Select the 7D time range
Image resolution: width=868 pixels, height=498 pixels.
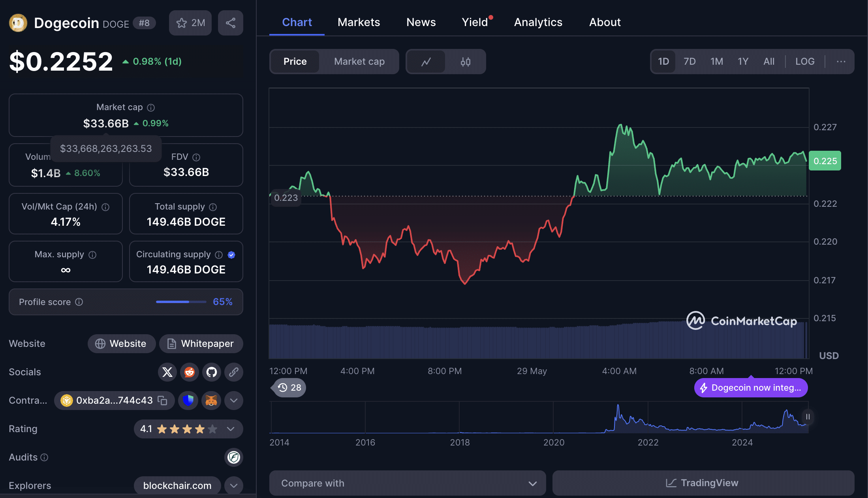[x=690, y=62]
